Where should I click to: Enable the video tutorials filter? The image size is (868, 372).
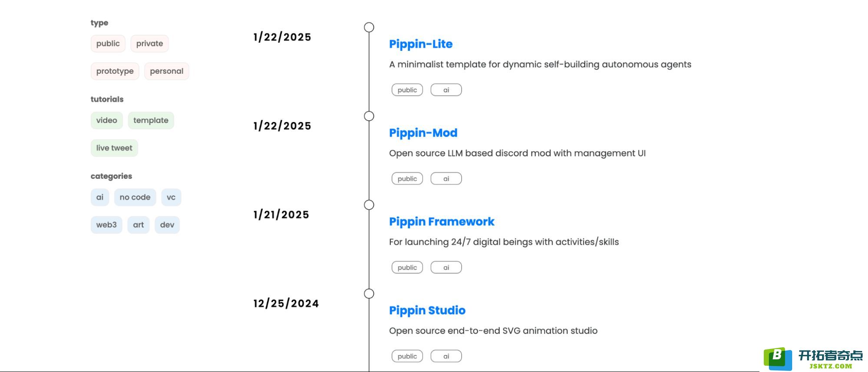(x=106, y=120)
